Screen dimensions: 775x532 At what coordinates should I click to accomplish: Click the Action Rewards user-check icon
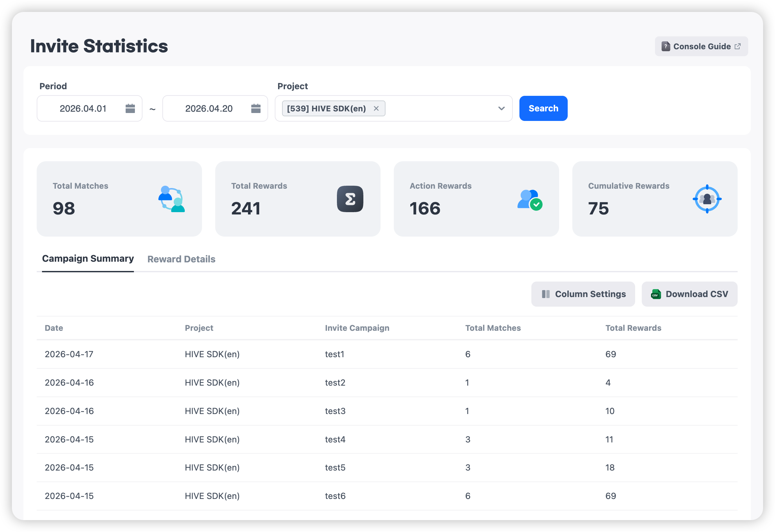point(530,200)
